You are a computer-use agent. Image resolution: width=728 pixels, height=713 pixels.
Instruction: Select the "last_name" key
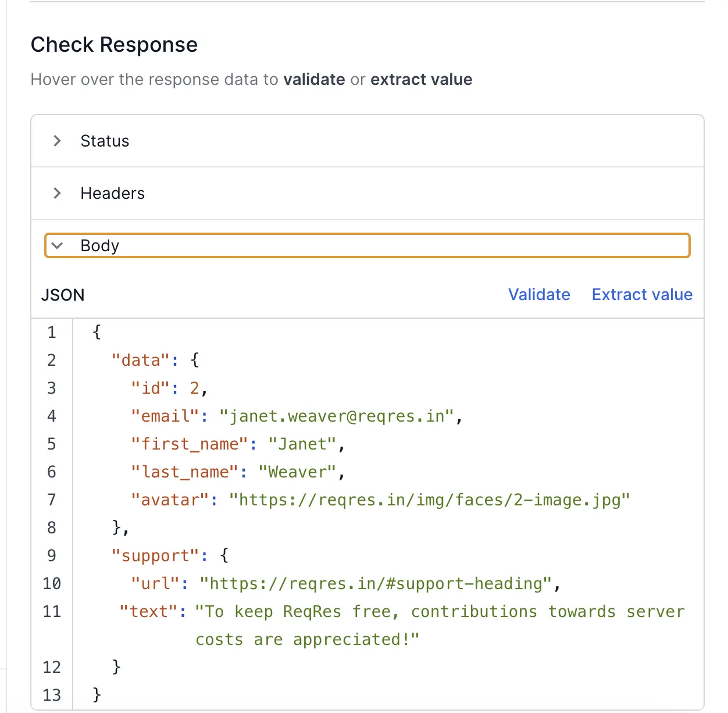pos(185,472)
